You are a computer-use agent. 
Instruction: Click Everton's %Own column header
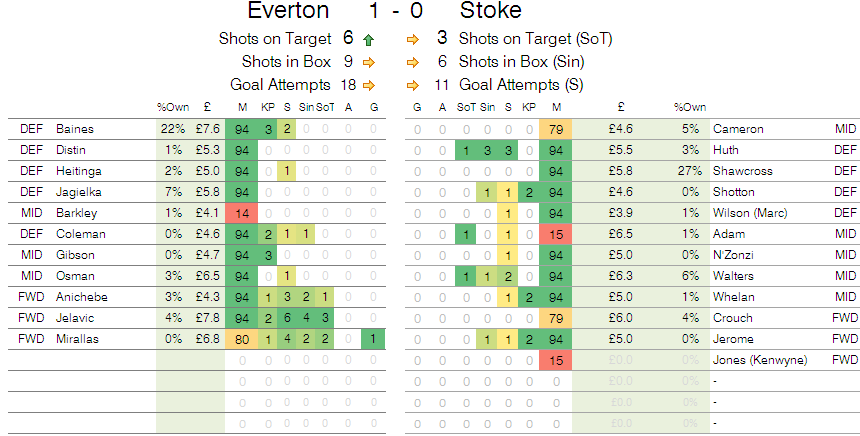coord(170,107)
